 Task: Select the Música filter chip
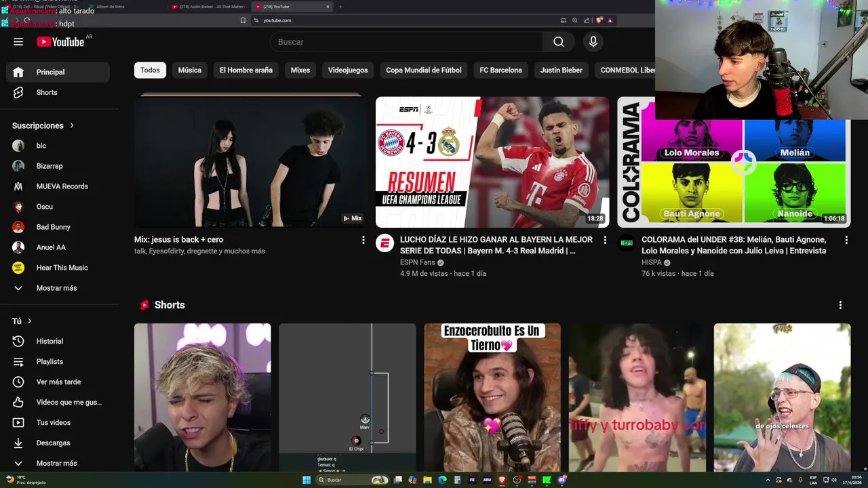pyautogui.click(x=190, y=70)
